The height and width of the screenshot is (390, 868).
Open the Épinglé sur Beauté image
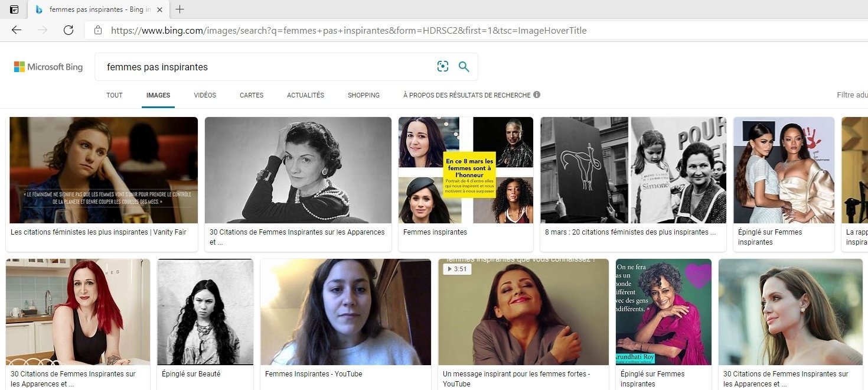click(205, 312)
